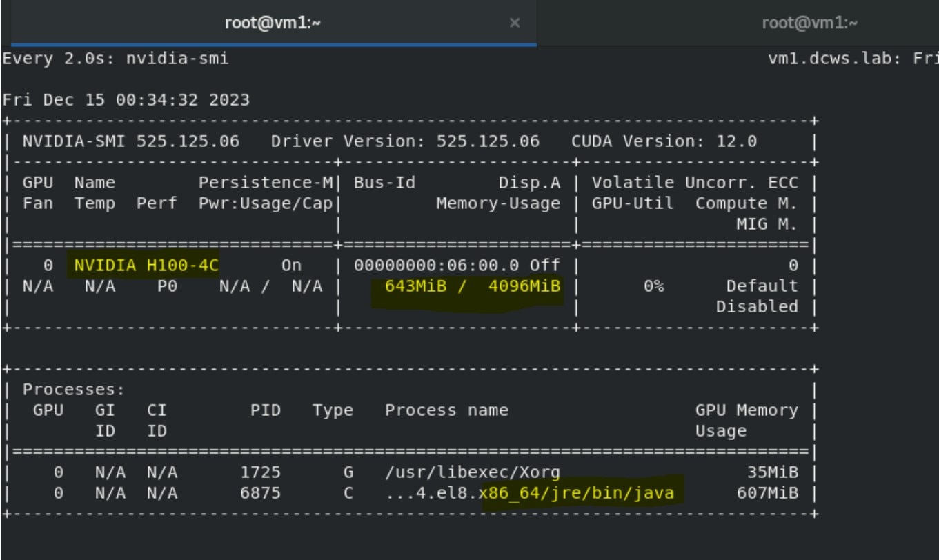Click the timestamp 'Fri Dec 15 00:34:32 2023'
The image size is (939, 560).
coord(126,100)
